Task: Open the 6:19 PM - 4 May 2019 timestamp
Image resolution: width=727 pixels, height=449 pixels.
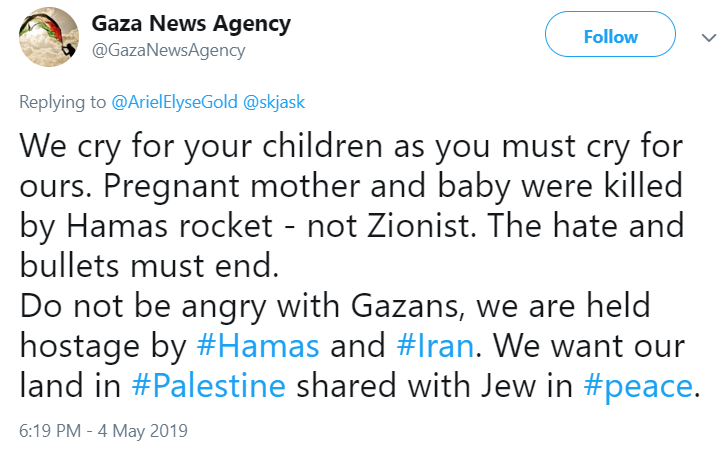Action: [x=103, y=432]
